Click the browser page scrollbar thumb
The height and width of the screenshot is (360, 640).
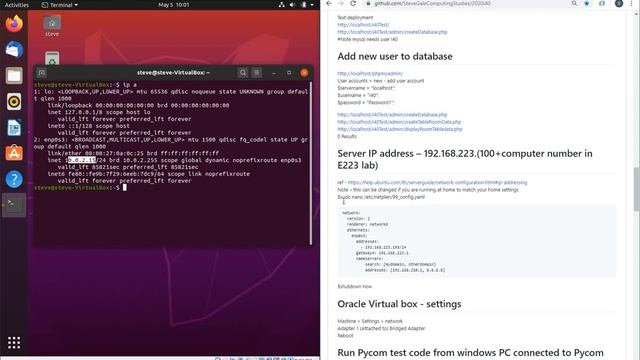pos(636,189)
